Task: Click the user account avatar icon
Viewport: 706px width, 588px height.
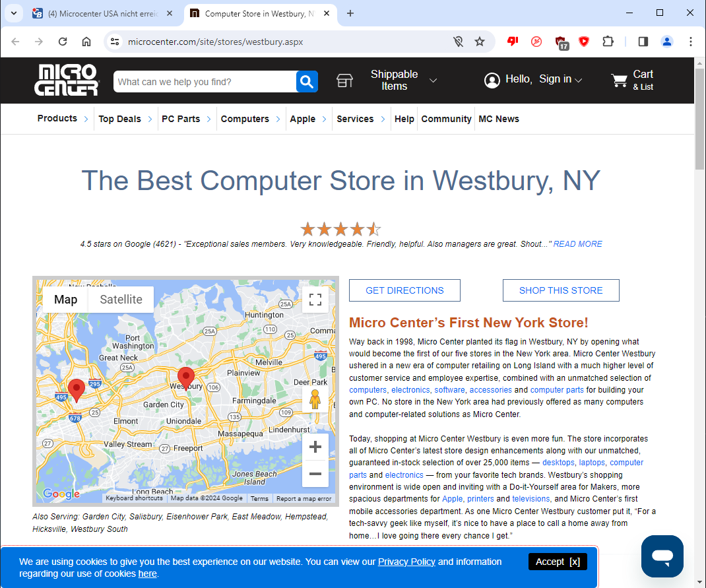Action: pyautogui.click(x=492, y=80)
